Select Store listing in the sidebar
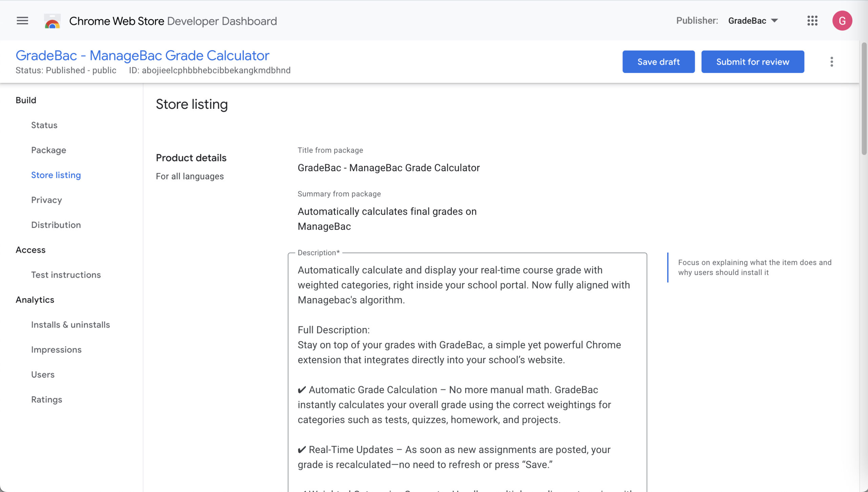 click(x=56, y=175)
